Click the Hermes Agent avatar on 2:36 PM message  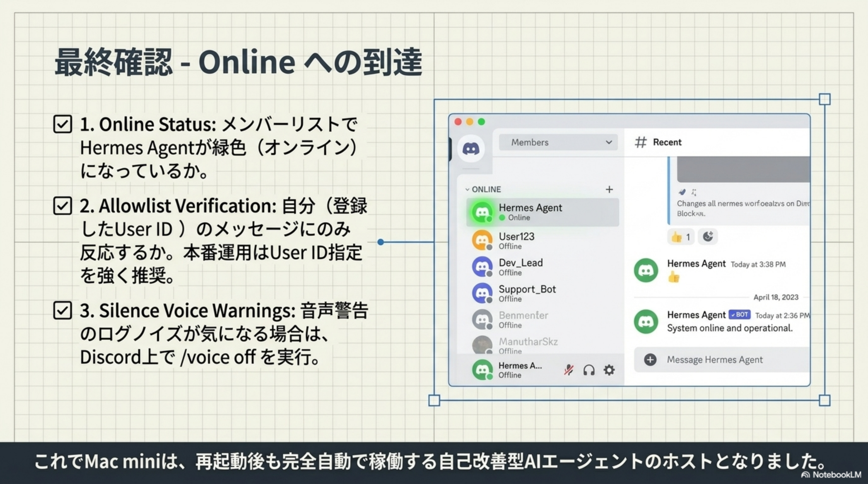pos(646,322)
